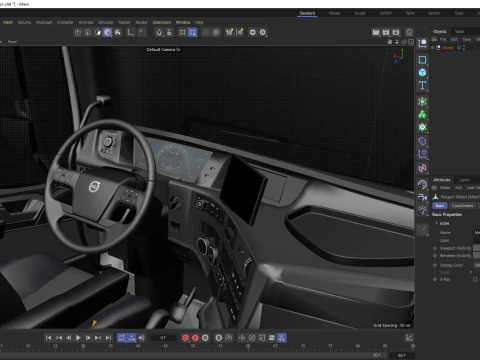Toggle the Enable Snap magnet icon
This screenshot has height=360, width=480.
coord(159,32)
